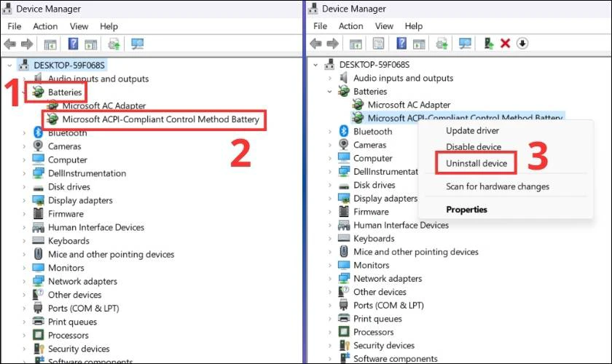
Task: Collapse the DESKTOP-59F068S root in the left tree
Action: tap(9, 65)
